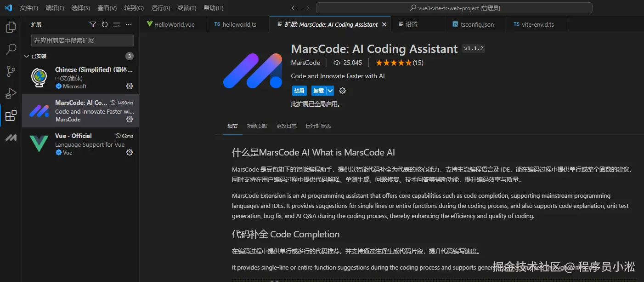The image size is (644, 282).
Task: Open the Search view in activity bar
Action: point(11,49)
